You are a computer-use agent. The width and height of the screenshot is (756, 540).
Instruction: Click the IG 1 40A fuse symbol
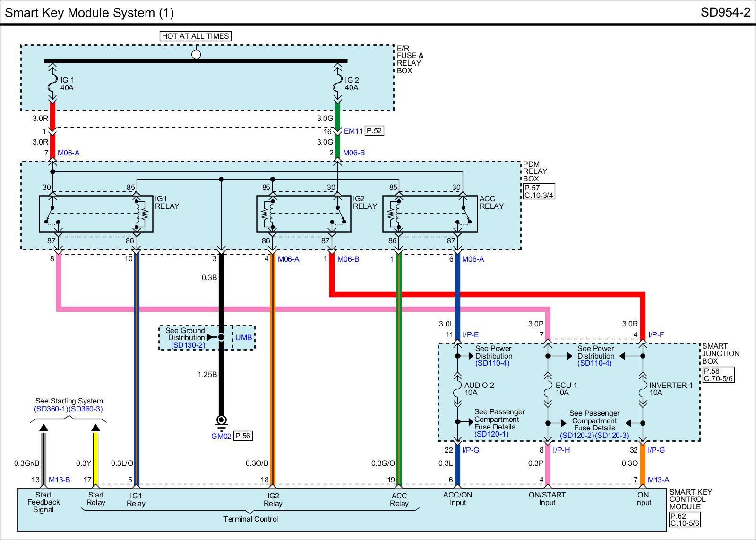pos(52,84)
